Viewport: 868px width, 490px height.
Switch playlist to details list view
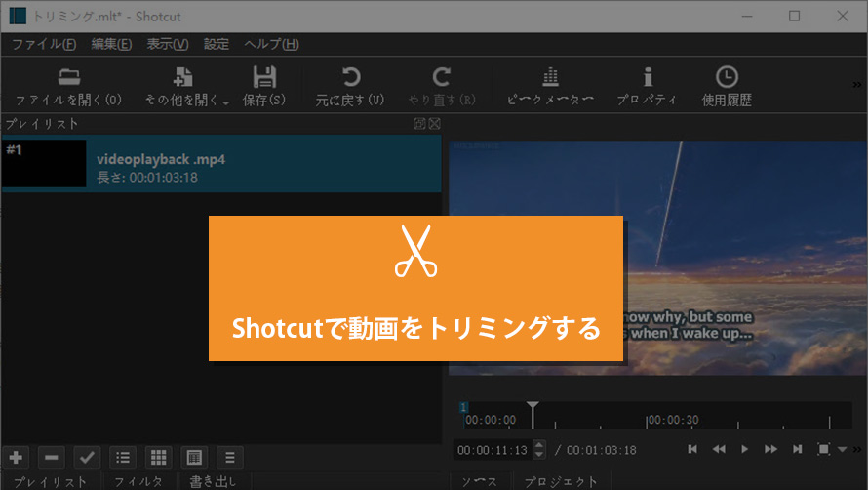point(123,457)
